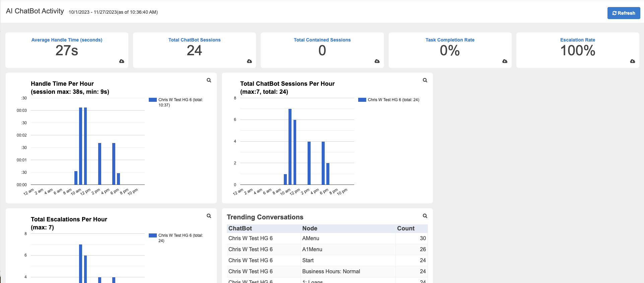Click the tallest bar in Sessions Per Hour chart

[x=290, y=147]
